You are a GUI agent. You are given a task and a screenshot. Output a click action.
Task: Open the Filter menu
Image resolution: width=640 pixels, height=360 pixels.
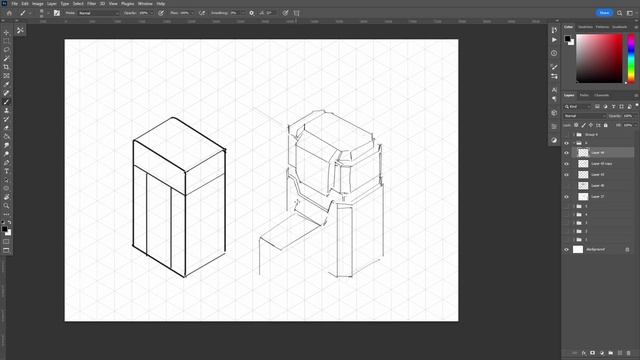click(x=91, y=4)
